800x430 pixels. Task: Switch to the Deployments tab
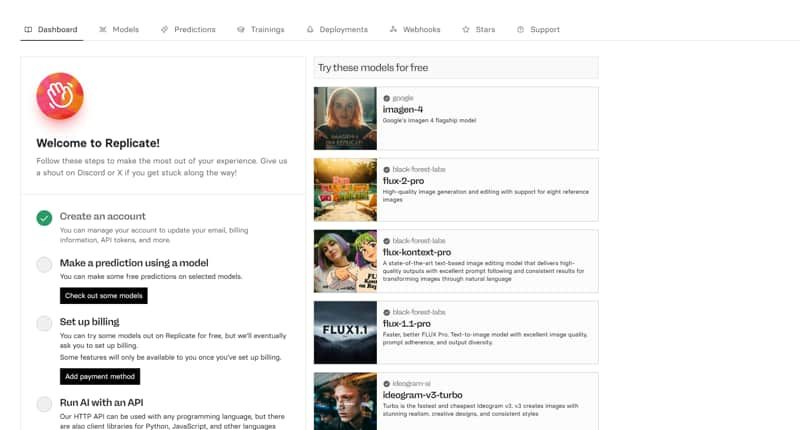coord(343,30)
